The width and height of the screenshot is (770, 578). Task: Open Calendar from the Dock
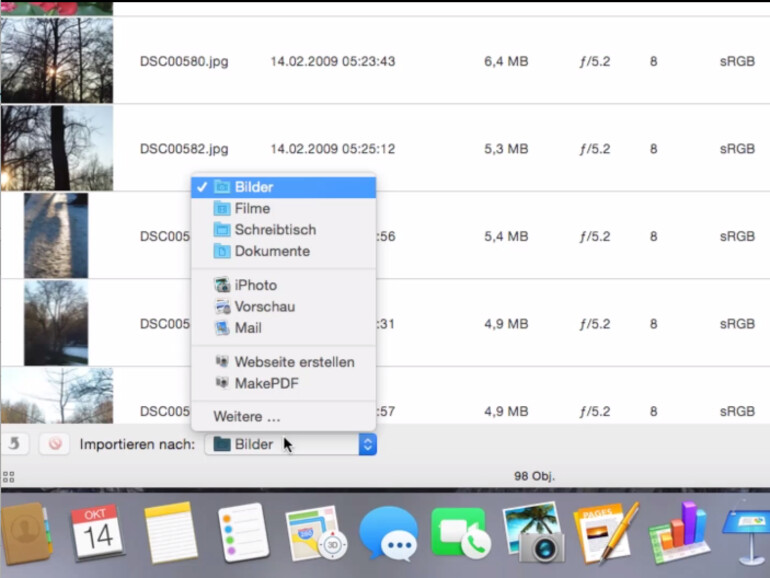(97, 533)
